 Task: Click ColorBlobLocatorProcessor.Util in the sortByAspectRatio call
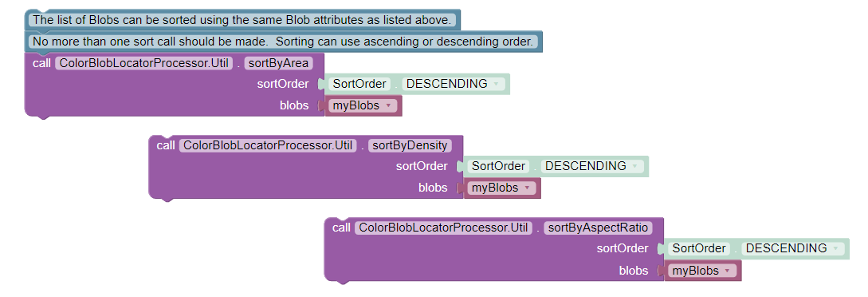[x=443, y=228]
